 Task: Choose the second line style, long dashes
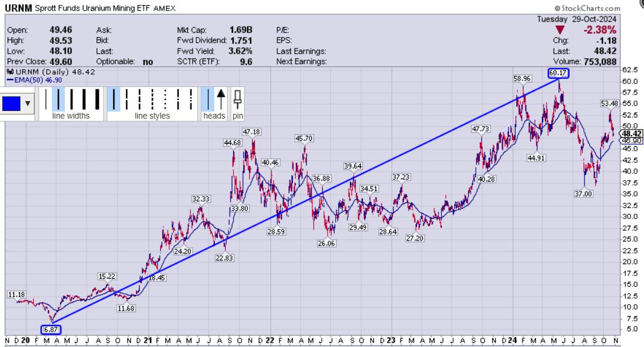pyautogui.click(x=127, y=99)
